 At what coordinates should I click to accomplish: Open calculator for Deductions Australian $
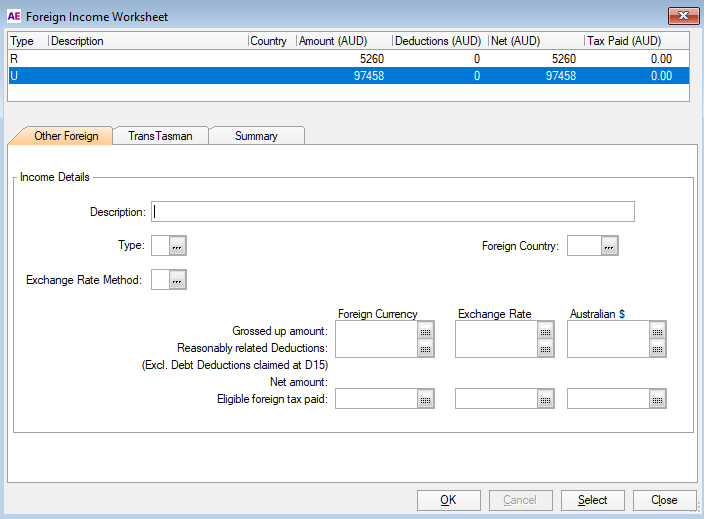click(x=657, y=348)
